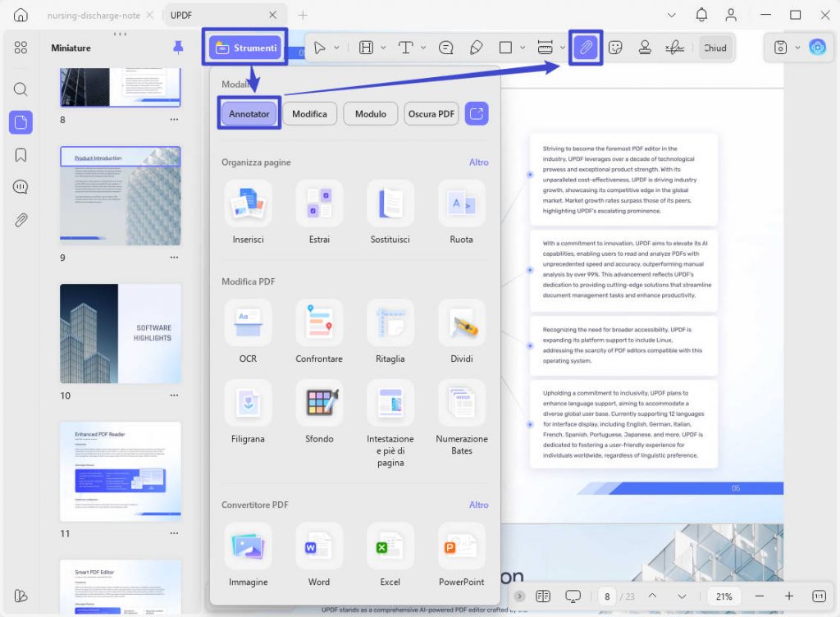Expand the rectangle shape dropdown arrow

click(x=523, y=48)
